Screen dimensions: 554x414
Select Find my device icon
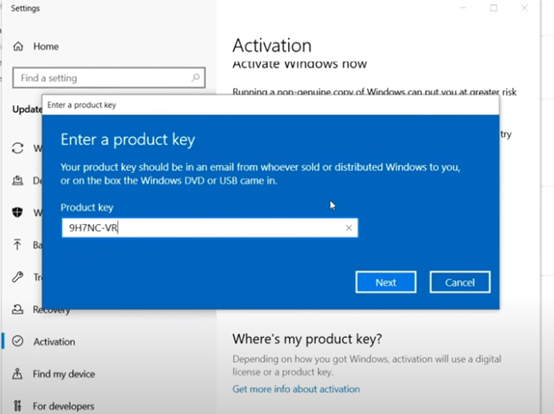[x=17, y=373]
